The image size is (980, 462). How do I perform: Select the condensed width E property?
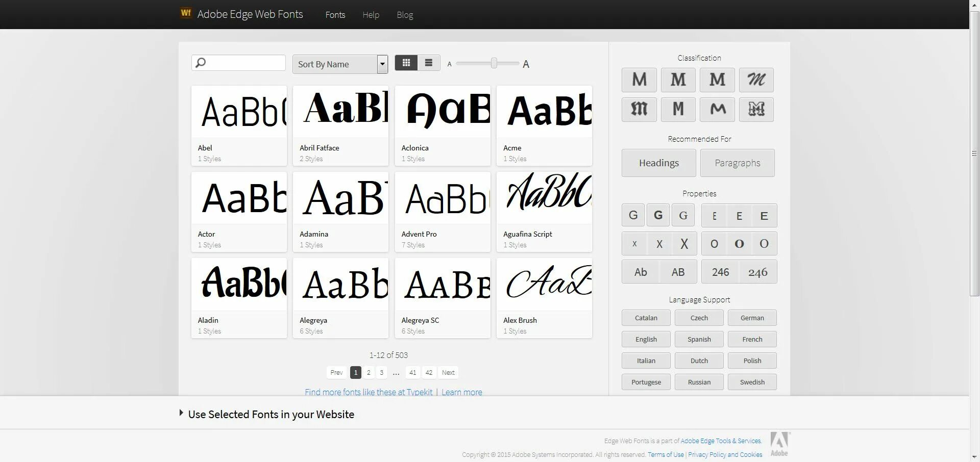pyautogui.click(x=714, y=216)
